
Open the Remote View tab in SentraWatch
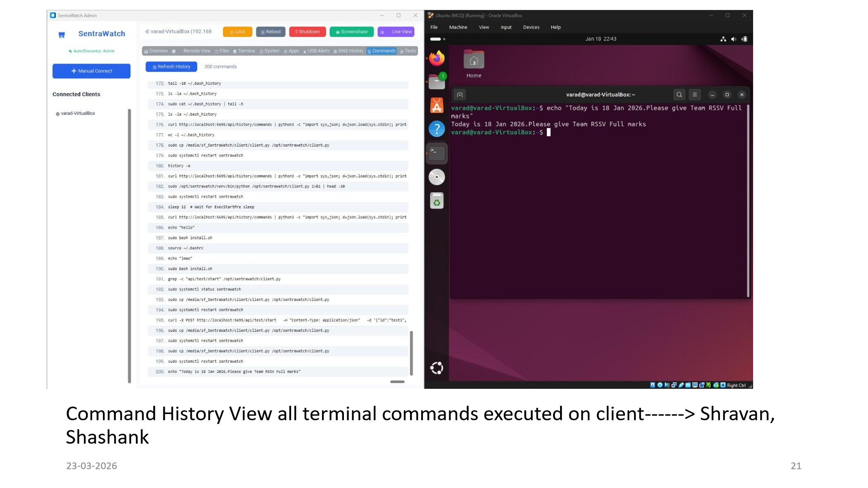click(196, 51)
